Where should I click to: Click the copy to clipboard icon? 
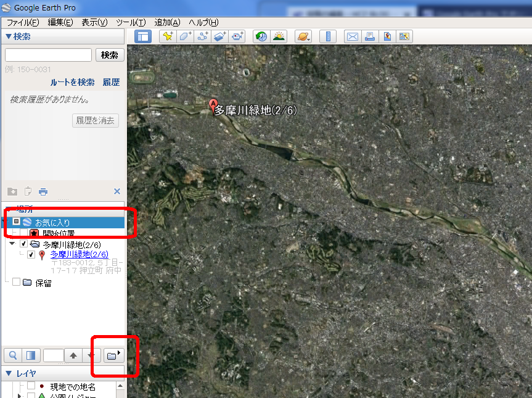[x=28, y=191]
